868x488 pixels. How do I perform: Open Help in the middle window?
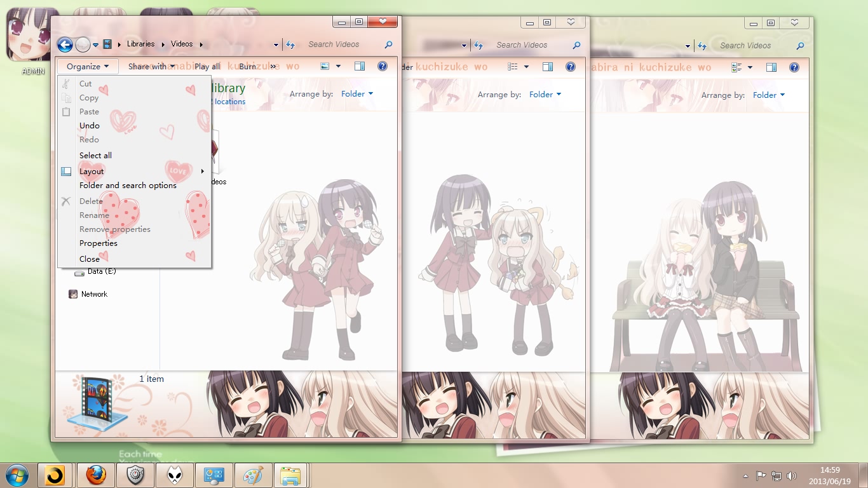coord(571,67)
